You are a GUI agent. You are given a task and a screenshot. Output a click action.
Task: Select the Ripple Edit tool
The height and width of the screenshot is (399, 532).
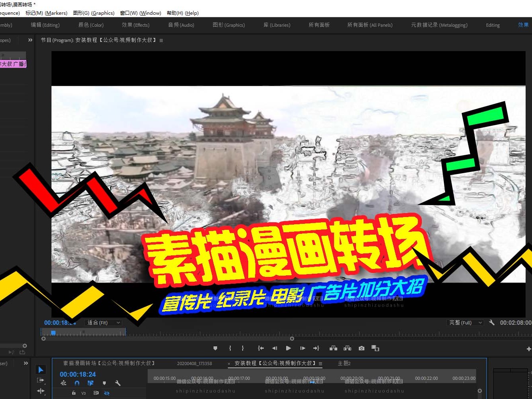[x=41, y=391]
